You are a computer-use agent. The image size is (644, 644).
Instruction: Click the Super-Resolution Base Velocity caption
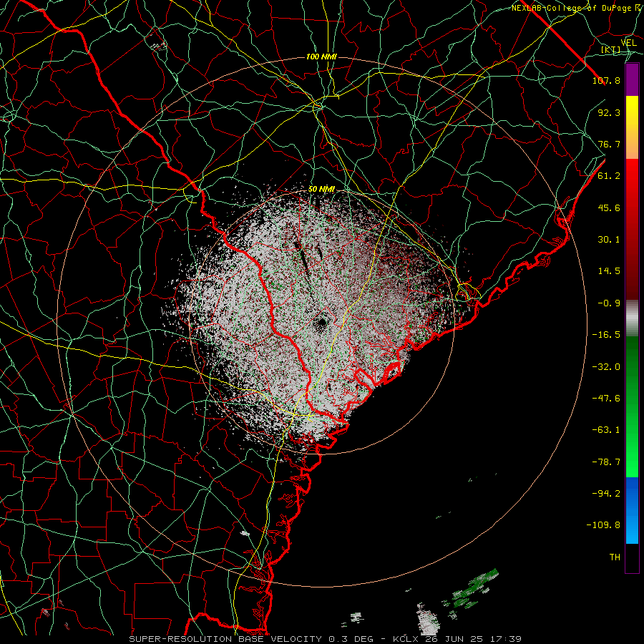click(326, 639)
